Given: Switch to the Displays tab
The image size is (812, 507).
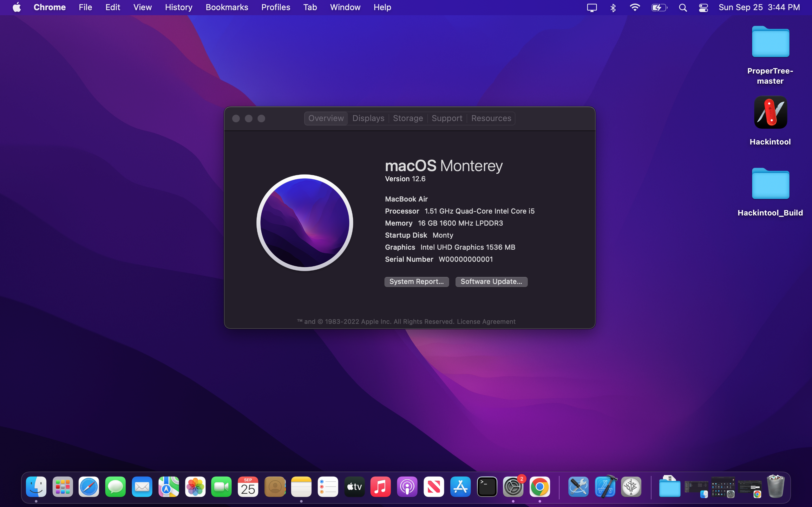Looking at the screenshot, I should click(x=368, y=119).
